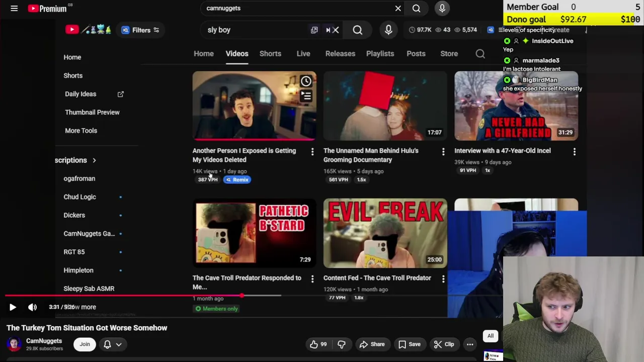The image size is (644, 362).
Task: Open the hamburger guide menu
Action: click(14, 8)
